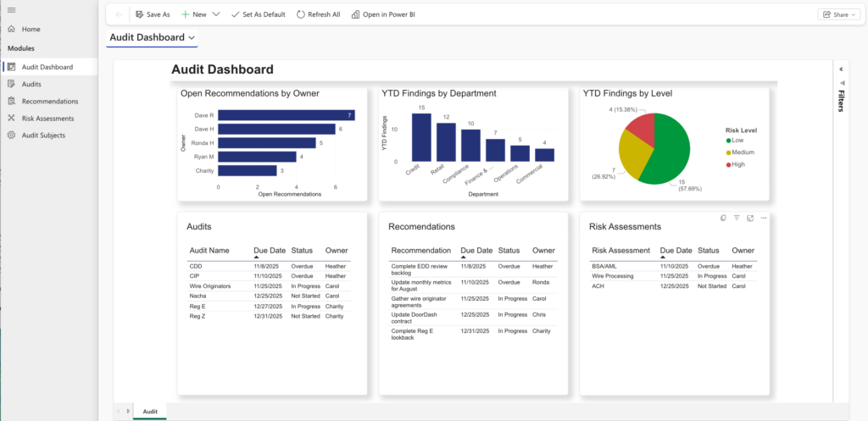Refresh All dashboard data
The width and height of the screenshot is (868, 421).
tap(319, 14)
